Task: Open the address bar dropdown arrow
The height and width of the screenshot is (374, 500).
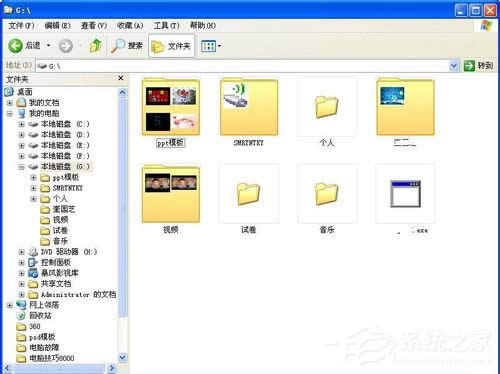Action: tap(454, 66)
